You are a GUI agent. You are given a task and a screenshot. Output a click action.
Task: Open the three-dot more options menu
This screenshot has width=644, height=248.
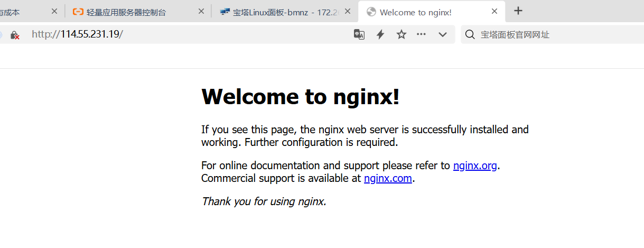click(x=421, y=34)
